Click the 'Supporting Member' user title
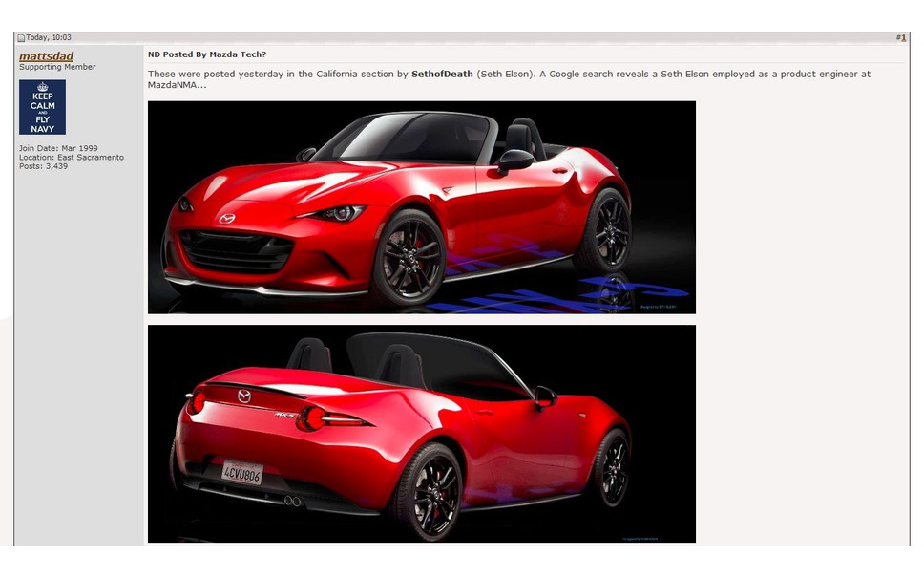The width and height of the screenshot is (924, 578). pyautogui.click(x=57, y=67)
